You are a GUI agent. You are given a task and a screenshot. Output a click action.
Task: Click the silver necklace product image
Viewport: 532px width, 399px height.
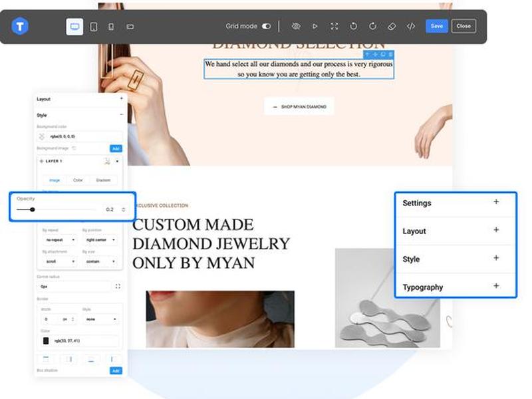tap(388, 298)
